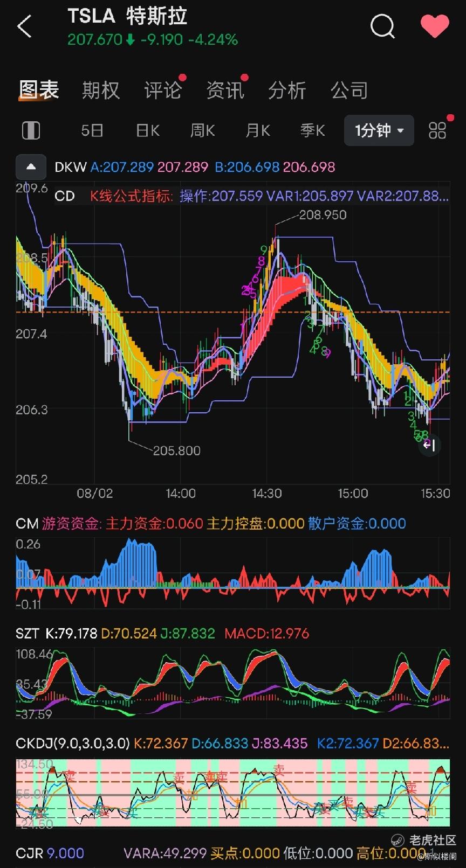Toggle the heart favorite icon
Viewport: 466px width, 868px height.
coord(435,26)
